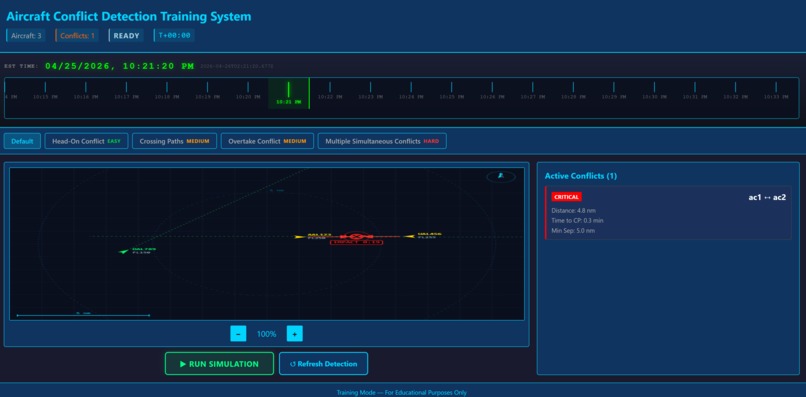Select the right yellow aircraft near conflict
This screenshot has width=806, height=397.
[x=409, y=236]
